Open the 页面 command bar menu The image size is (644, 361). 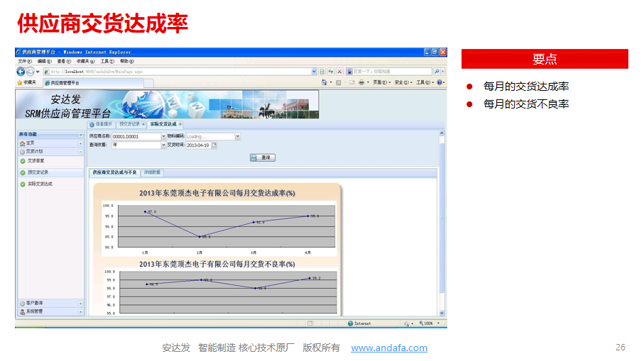pos(381,82)
